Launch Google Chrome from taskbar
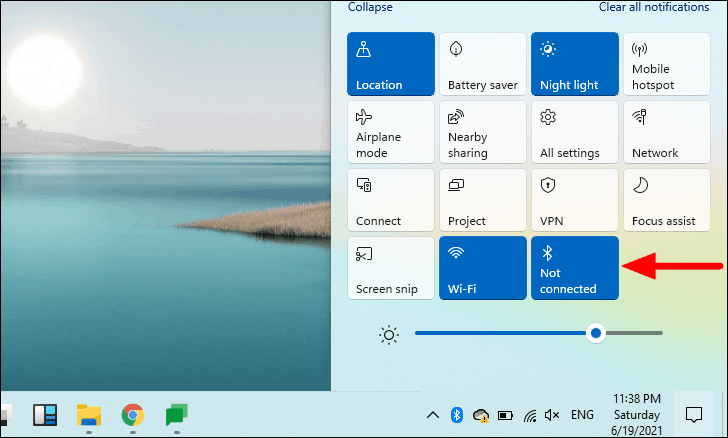This screenshot has width=728, height=438. [133, 415]
